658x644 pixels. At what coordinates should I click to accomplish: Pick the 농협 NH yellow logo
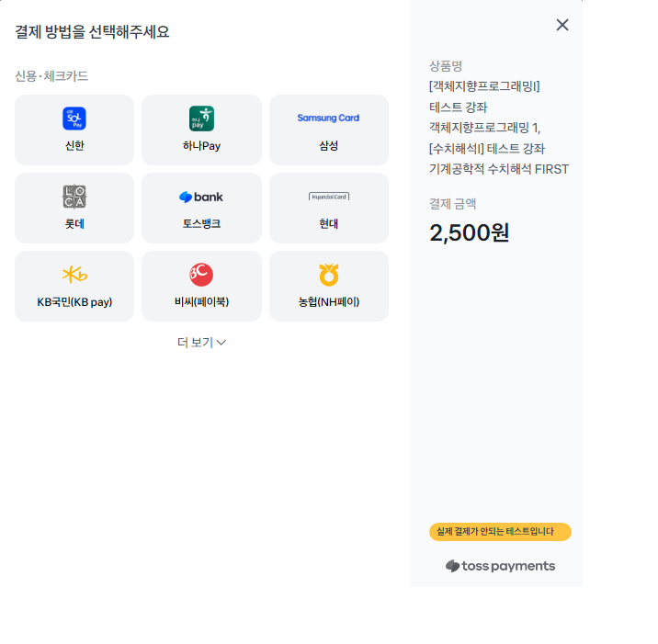click(x=329, y=275)
